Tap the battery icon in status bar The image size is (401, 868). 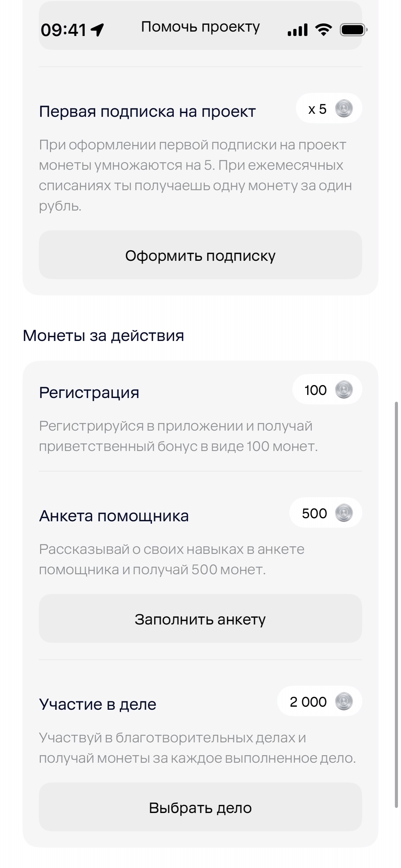[353, 30]
